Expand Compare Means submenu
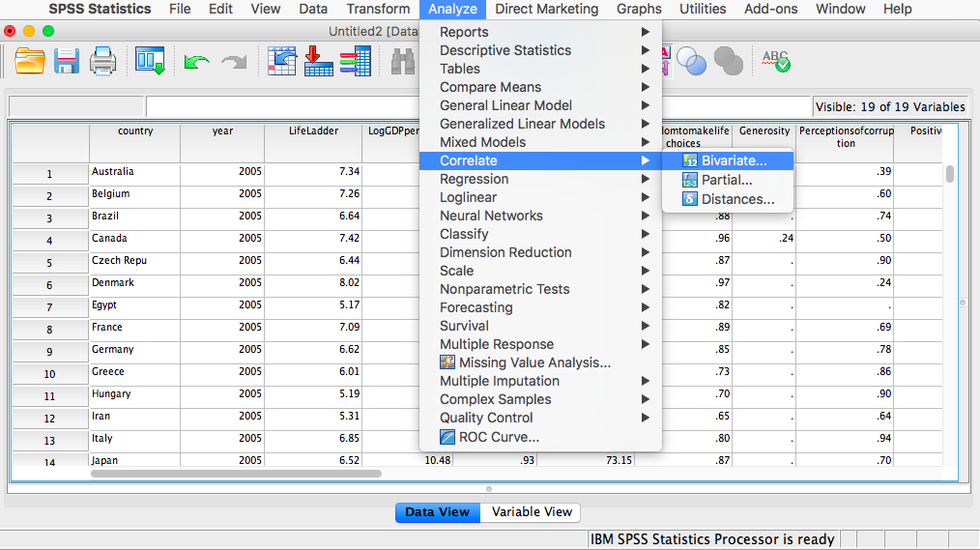 pos(540,87)
